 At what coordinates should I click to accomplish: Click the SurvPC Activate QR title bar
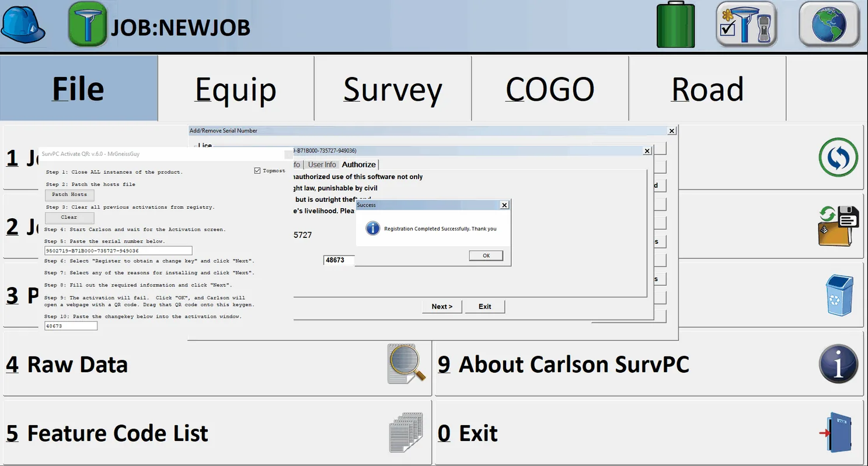166,154
